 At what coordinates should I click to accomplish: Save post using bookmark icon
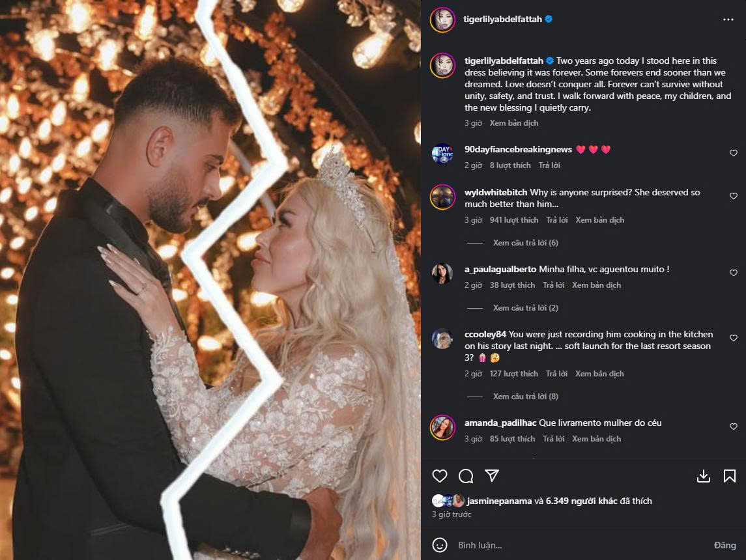click(729, 476)
